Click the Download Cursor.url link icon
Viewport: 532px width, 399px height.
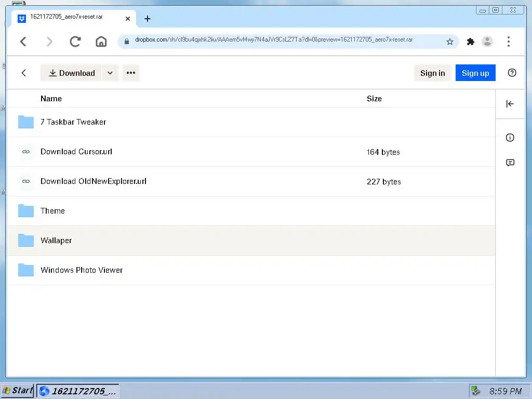[x=26, y=152]
